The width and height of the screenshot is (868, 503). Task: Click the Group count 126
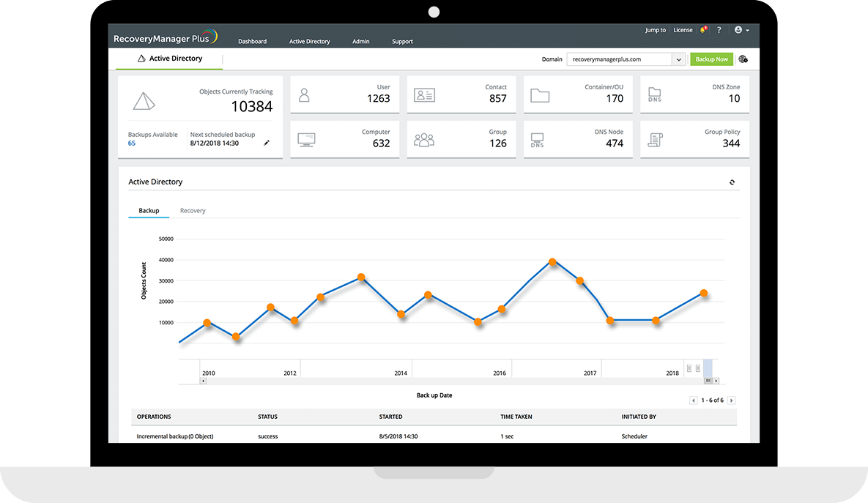pos(497,144)
